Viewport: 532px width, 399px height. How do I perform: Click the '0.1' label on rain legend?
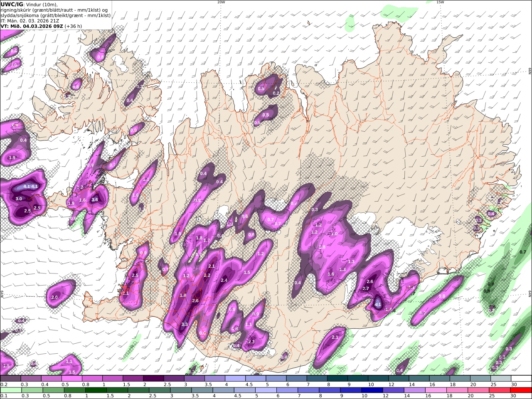point(4,396)
